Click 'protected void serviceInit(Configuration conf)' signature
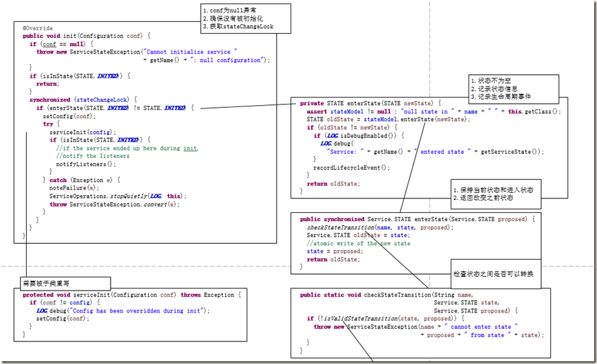This screenshot has width=597, height=364. 132,295
